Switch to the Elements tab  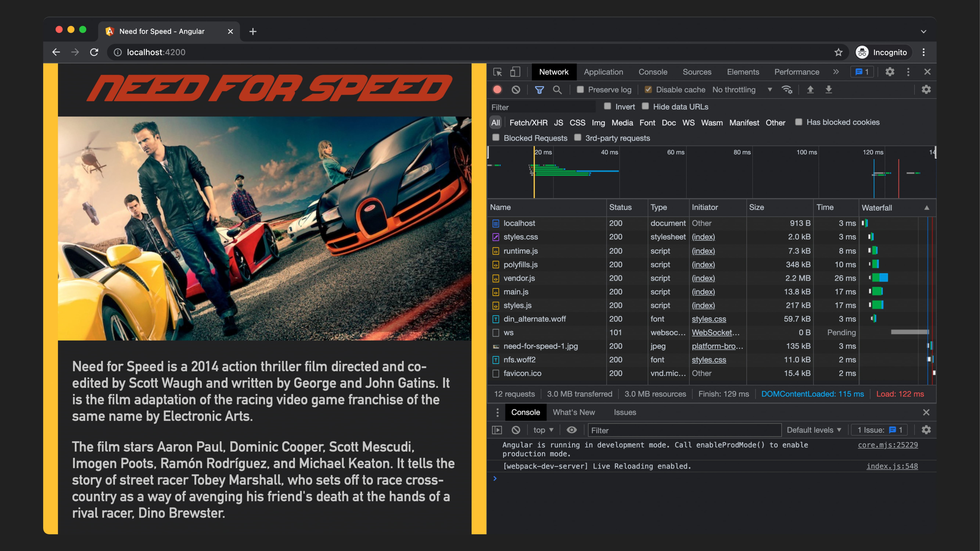click(x=743, y=72)
